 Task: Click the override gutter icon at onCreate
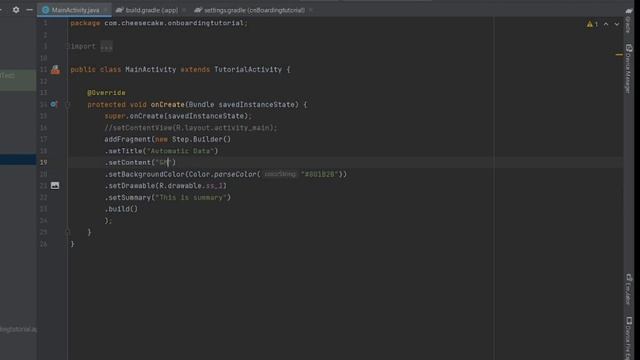click(54, 104)
